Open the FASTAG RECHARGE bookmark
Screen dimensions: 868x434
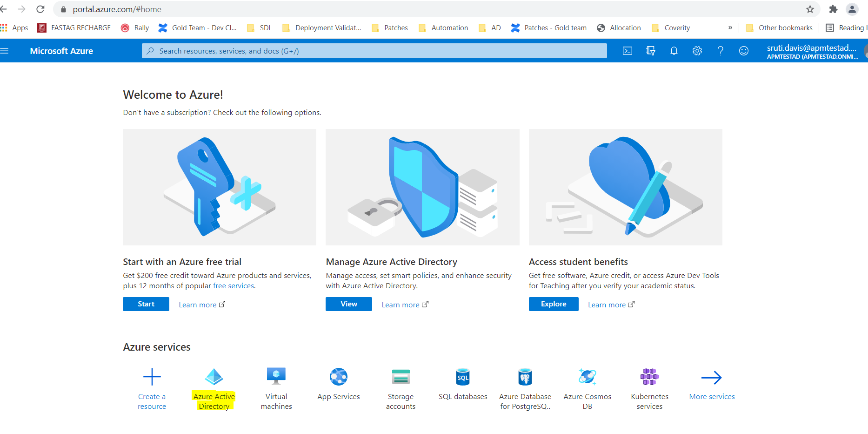(x=74, y=28)
